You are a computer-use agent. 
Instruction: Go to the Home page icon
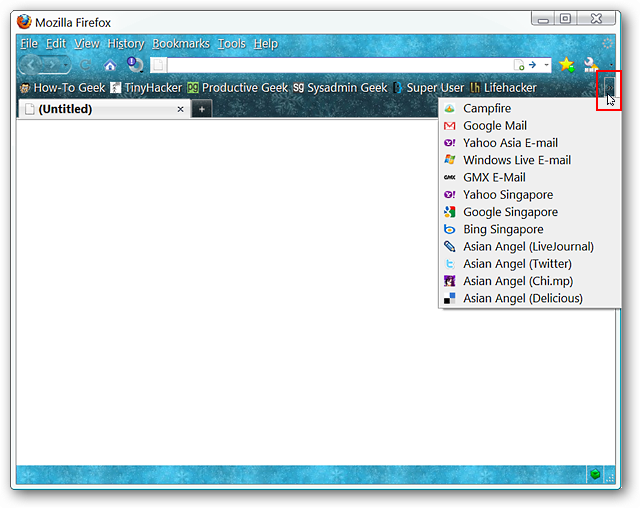(110, 65)
